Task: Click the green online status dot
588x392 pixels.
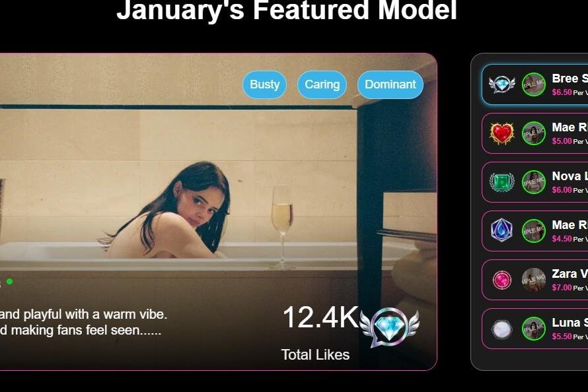Action: 10,281
